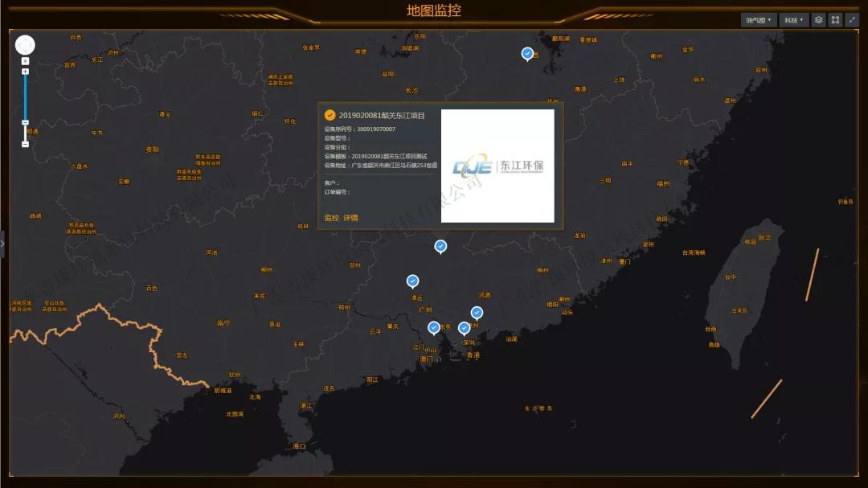The height and width of the screenshot is (488, 868).
Task: Click the 台湾海峡 label on map
Action: [694, 252]
